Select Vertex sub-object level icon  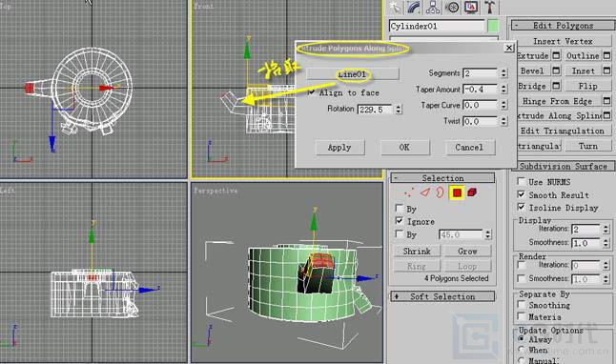pos(409,192)
